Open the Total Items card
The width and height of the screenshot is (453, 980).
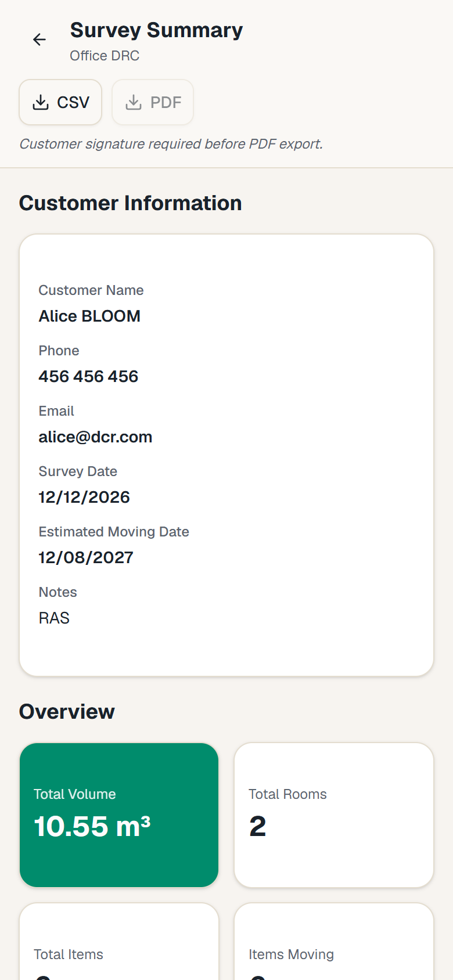point(119,942)
